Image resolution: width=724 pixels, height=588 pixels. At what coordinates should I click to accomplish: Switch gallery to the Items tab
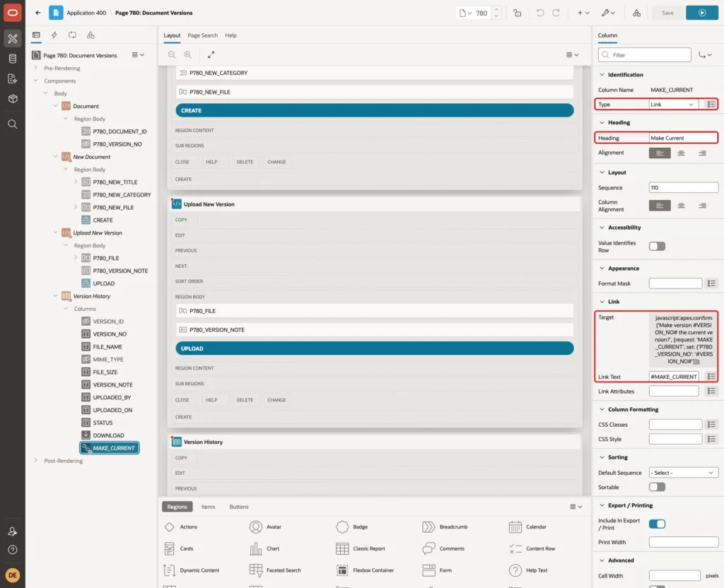click(209, 507)
